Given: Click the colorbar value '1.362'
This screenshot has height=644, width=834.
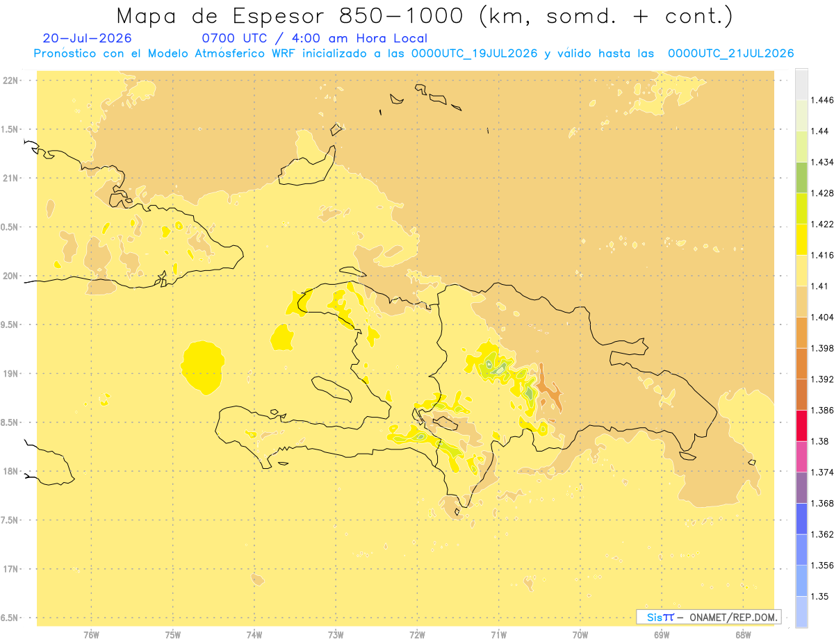Looking at the screenshot, I should click(x=822, y=534).
